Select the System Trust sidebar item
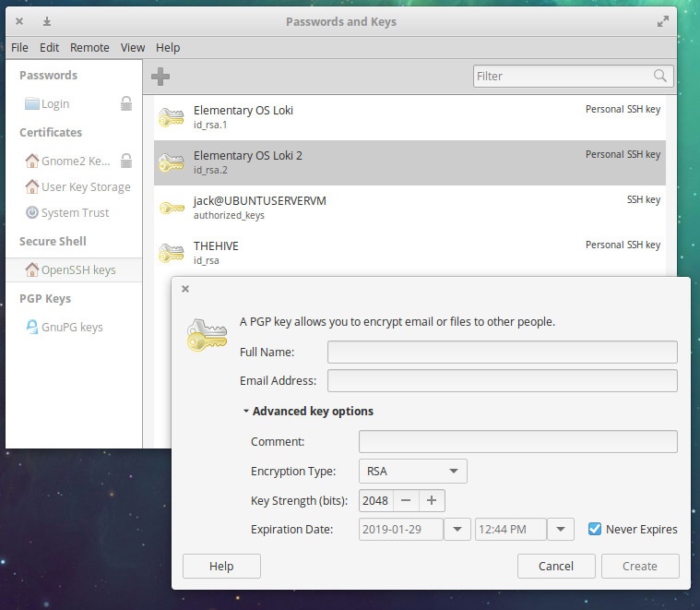The height and width of the screenshot is (610, 700). [x=75, y=212]
